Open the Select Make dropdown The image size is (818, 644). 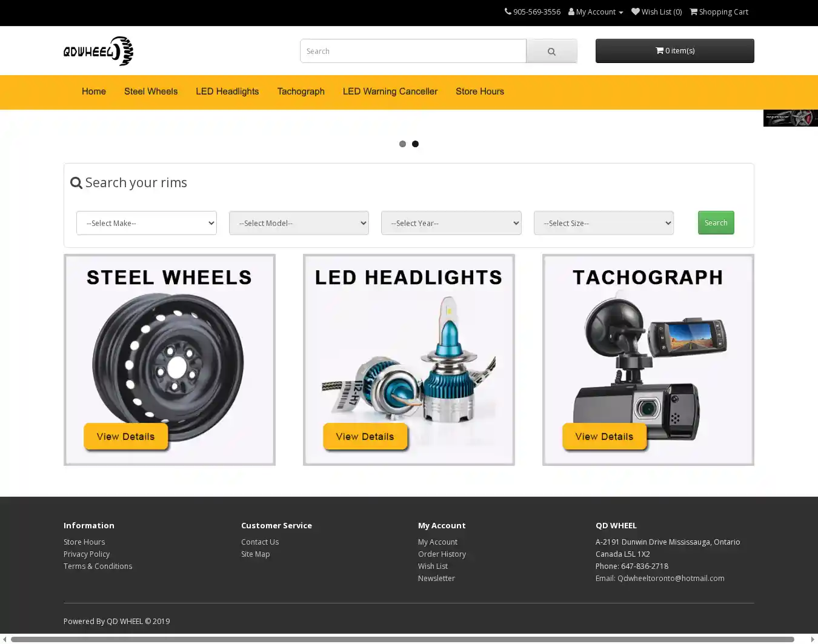[x=146, y=223]
